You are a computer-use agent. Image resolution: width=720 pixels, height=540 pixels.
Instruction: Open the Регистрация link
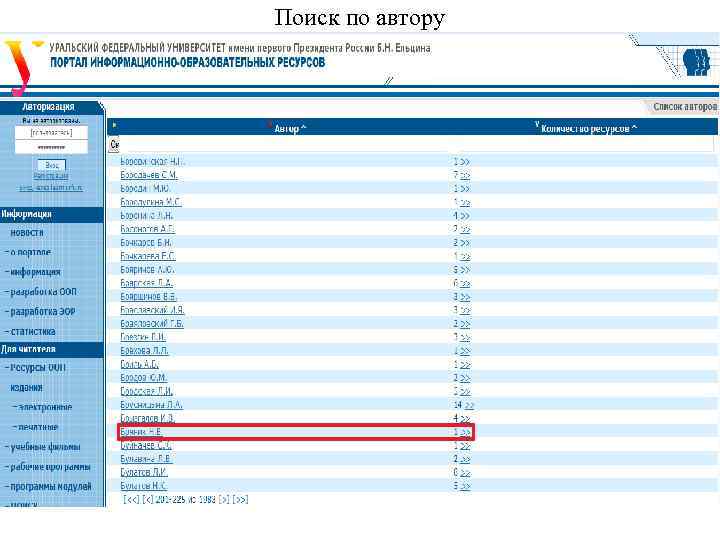click(x=51, y=176)
